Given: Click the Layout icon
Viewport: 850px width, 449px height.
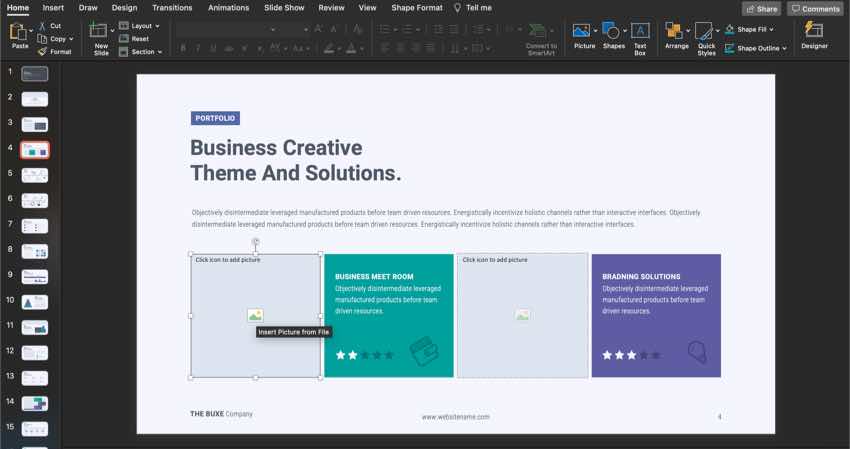Looking at the screenshot, I should tap(124, 26).
